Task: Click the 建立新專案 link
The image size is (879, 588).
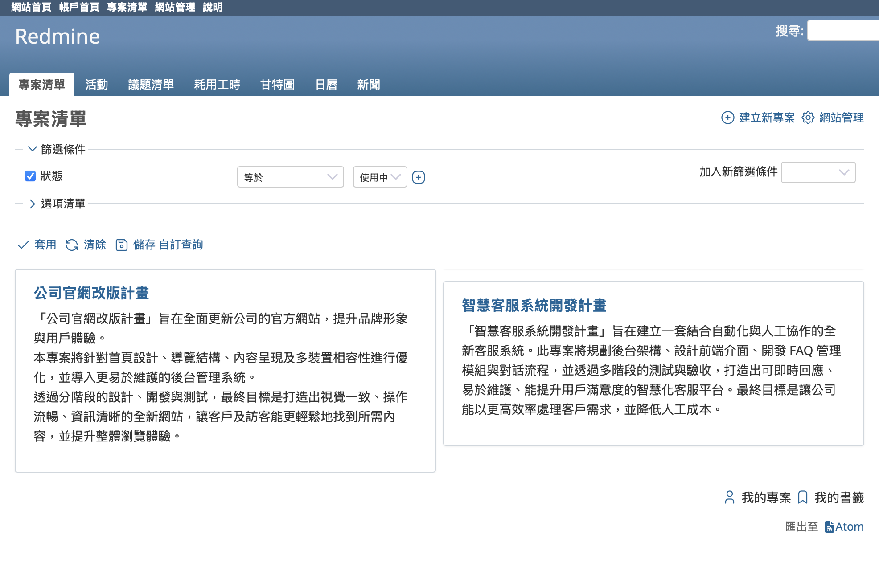Action: click(x=767, y=118)
